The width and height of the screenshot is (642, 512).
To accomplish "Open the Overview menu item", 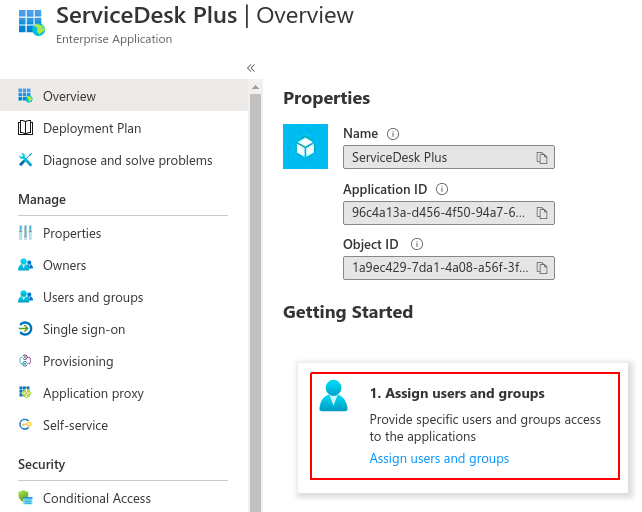I will (70, 97).
